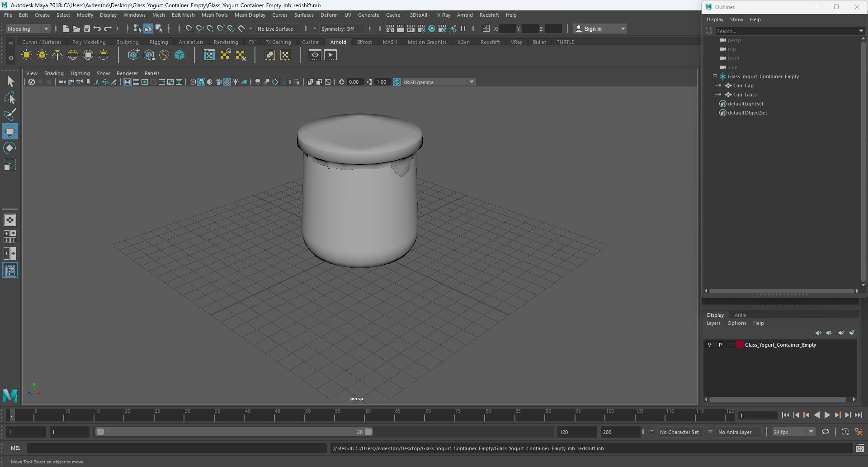Open the Script Editor icon

859,448
